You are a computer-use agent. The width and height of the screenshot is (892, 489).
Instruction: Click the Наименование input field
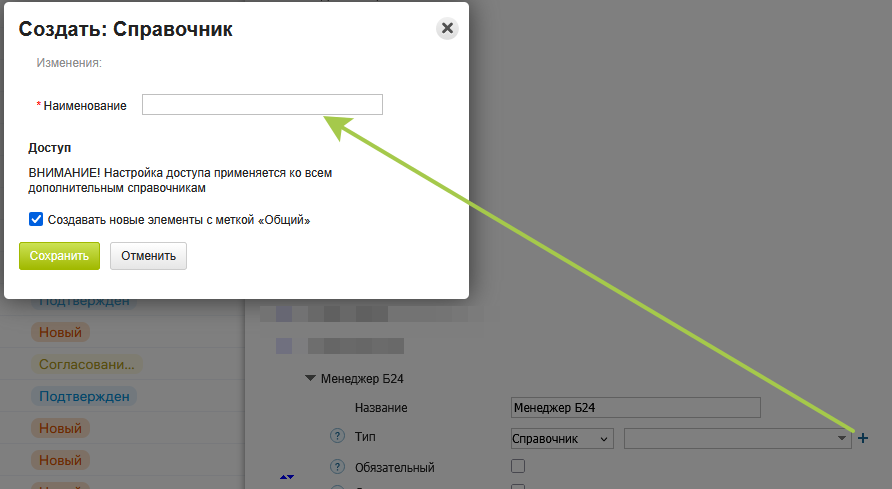(x=262, y=105)
